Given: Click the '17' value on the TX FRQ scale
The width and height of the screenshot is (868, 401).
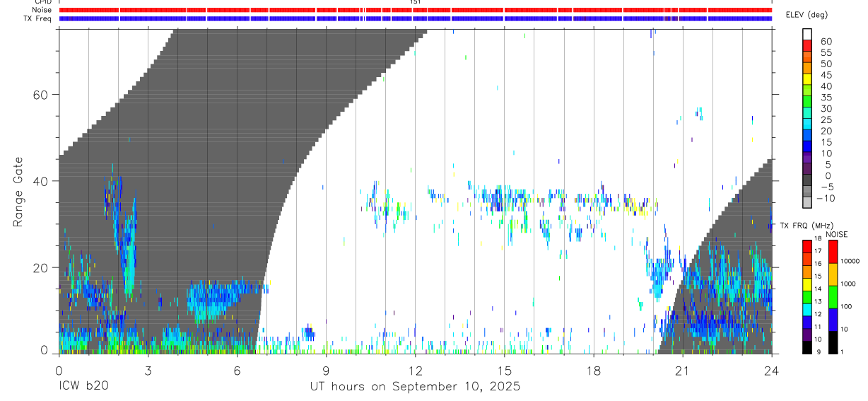Looking at the screenshot, I should point(816,251).
